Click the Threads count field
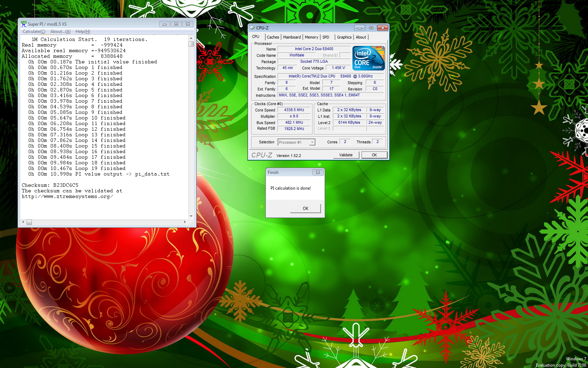 [x=378, y=142]
